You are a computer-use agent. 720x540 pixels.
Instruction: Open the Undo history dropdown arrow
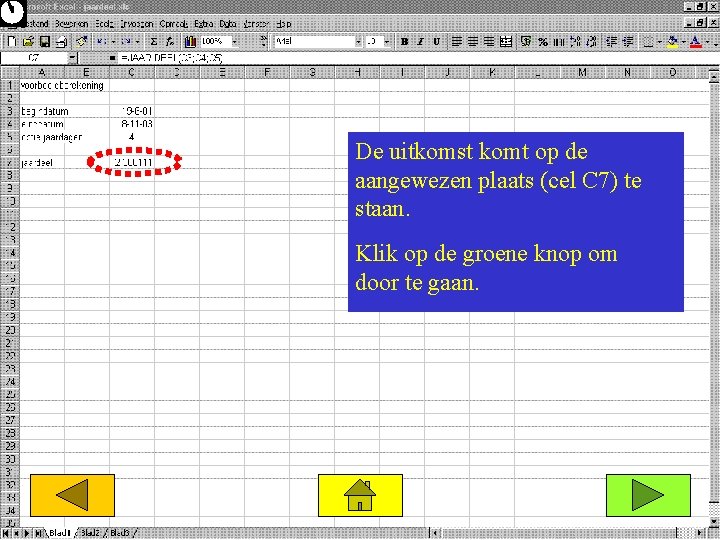pyautogui.click(x=113, y=42)
